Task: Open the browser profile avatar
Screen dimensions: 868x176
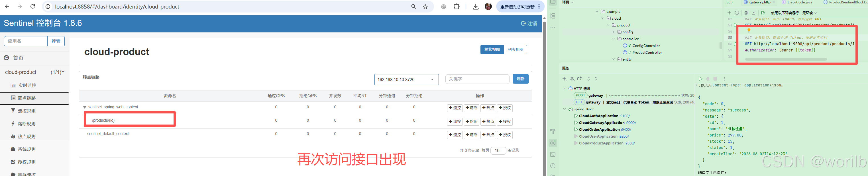Action: coord(488,6)
